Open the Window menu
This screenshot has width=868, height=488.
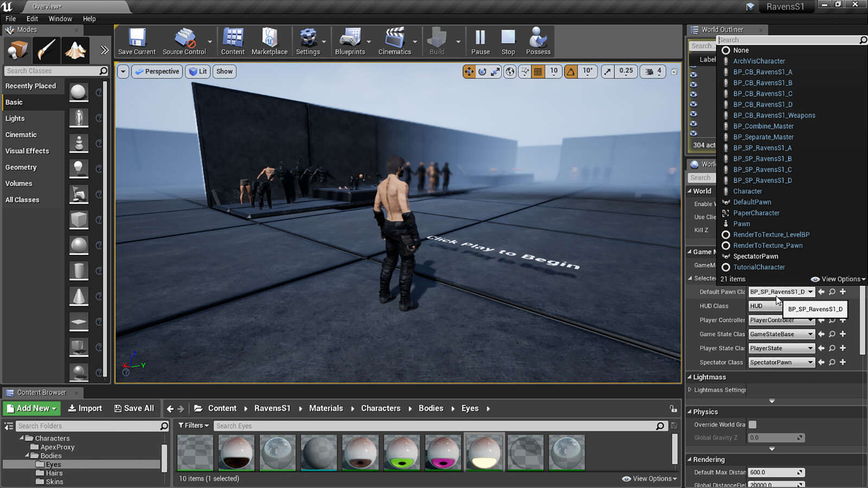(60, 18)
